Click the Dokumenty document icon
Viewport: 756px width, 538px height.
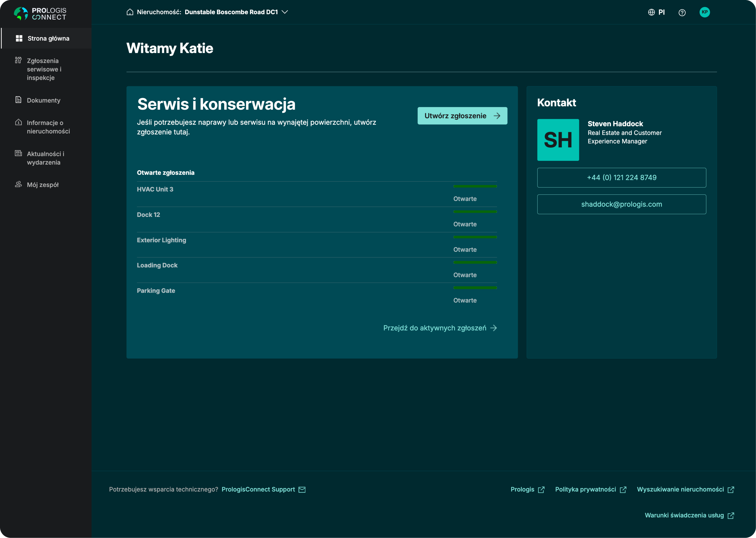(x=18, y=100)
